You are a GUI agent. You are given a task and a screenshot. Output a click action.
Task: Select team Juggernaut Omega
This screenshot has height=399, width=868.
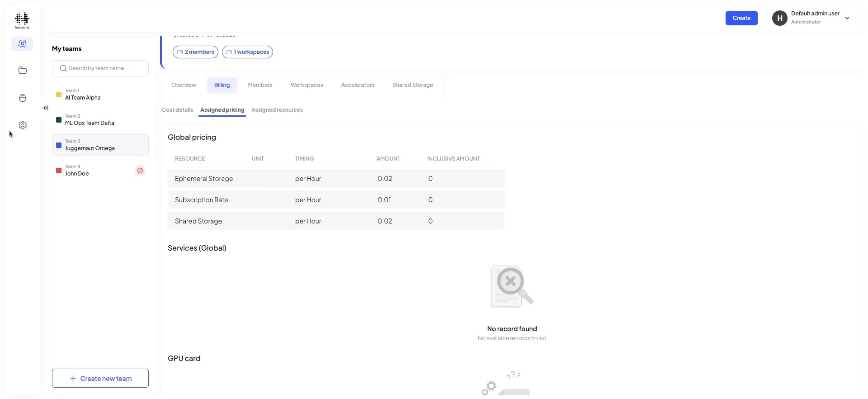(100, 145)
